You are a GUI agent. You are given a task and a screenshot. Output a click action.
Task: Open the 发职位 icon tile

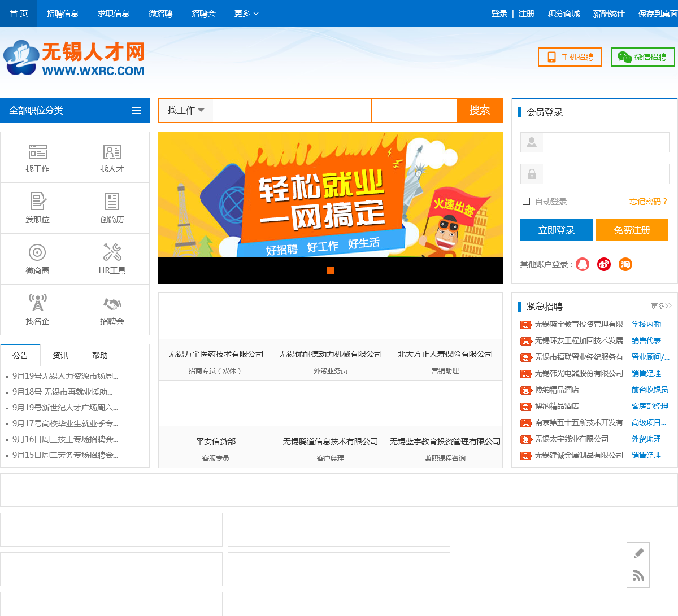click(x=37, y=208)
